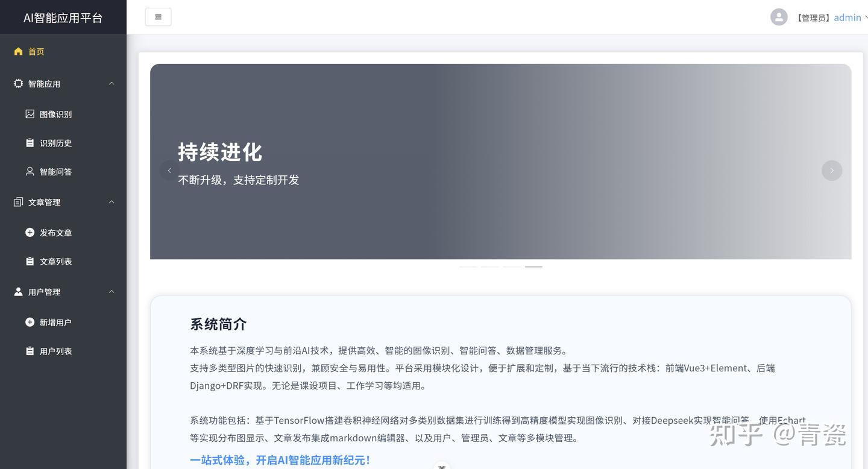Open 识别历史 via its history icon
This screenshot has height=469, width=868.
pos(29,143)
